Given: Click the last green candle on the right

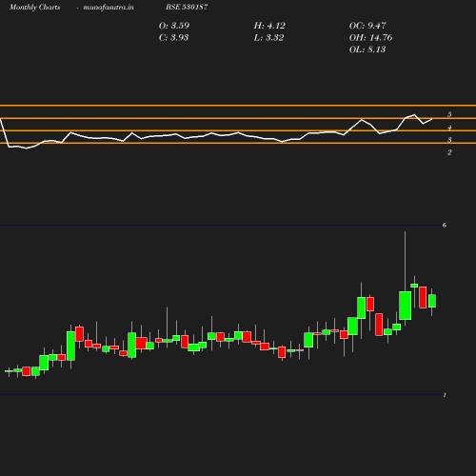Looking at the screenshot, I should coord(432,301).
